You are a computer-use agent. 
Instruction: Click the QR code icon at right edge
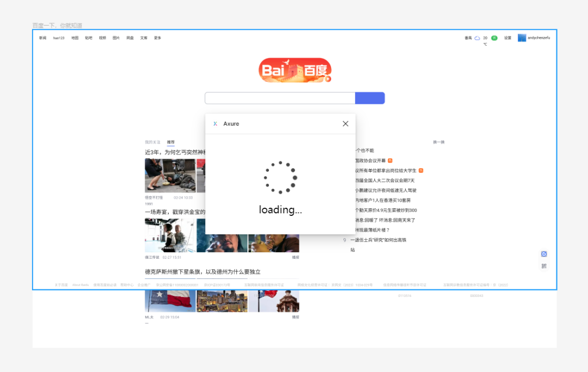pos(544,266)
